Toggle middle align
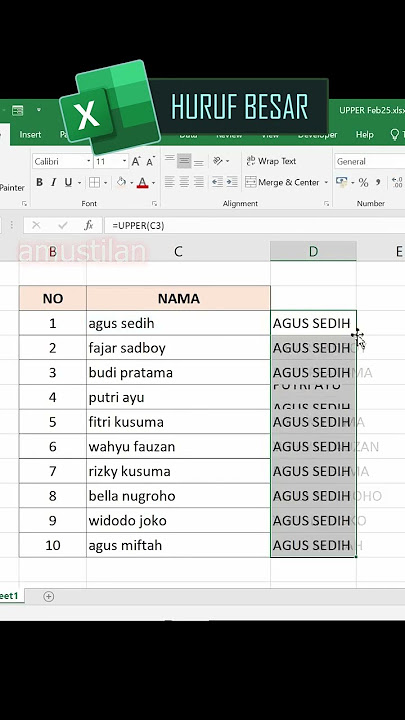 pos(184,161)
